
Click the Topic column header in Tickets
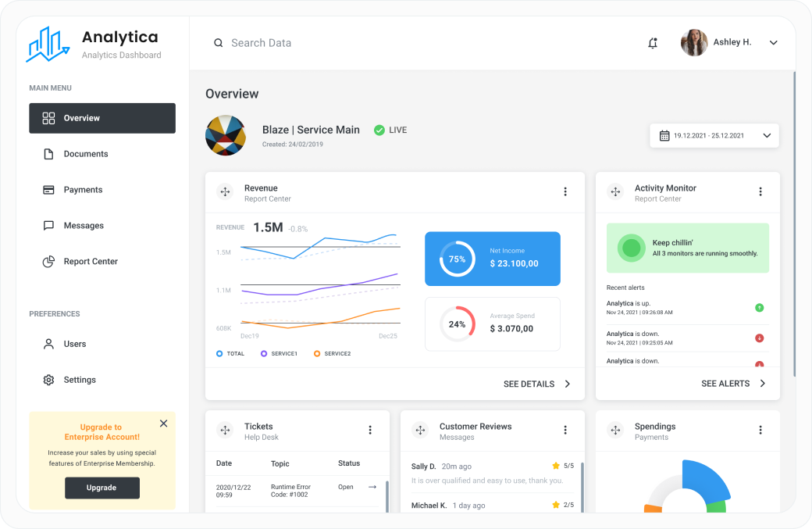[280, 463]
